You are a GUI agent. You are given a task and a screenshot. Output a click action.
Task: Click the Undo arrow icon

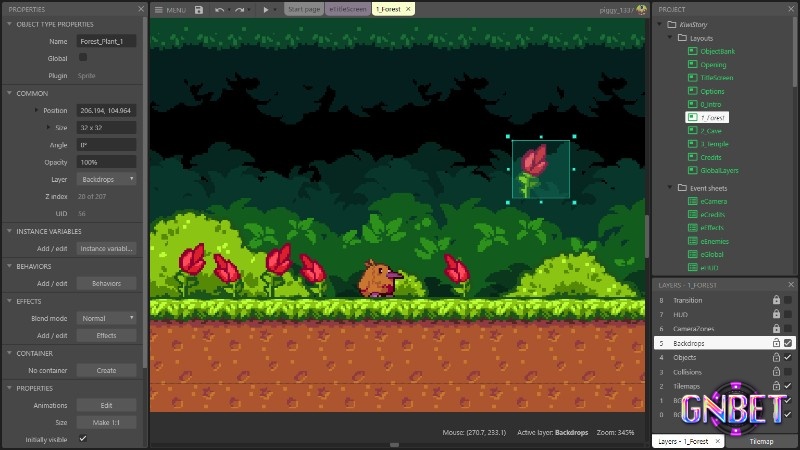tap(220, 9)
